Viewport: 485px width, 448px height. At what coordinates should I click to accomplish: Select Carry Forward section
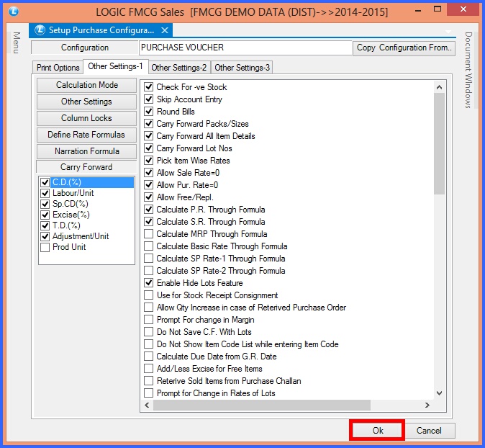coord(86,167)
